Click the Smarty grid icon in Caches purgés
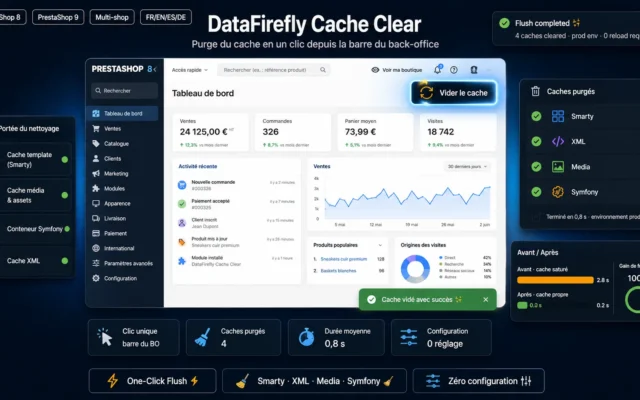Viewport: 640px width, 400px height. click(x=558, y=116)
